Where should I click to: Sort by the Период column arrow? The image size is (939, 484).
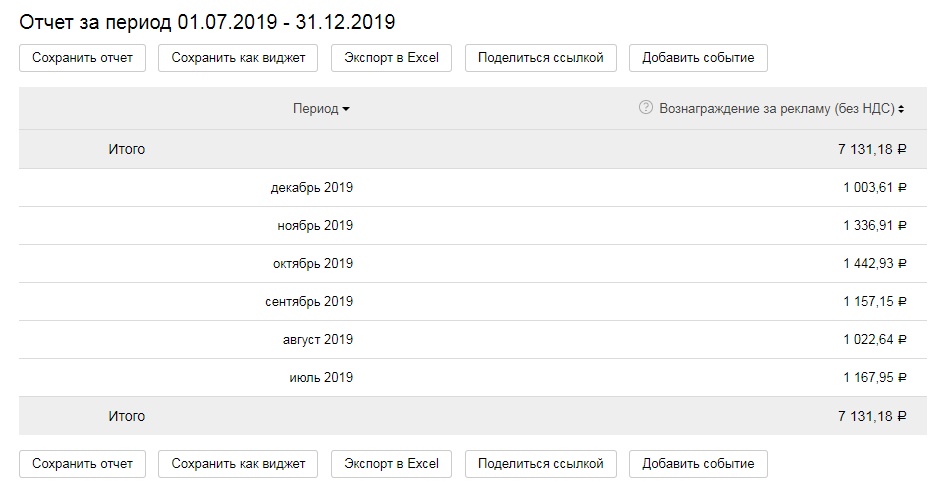pyautogui.click(x=346, y=109)
